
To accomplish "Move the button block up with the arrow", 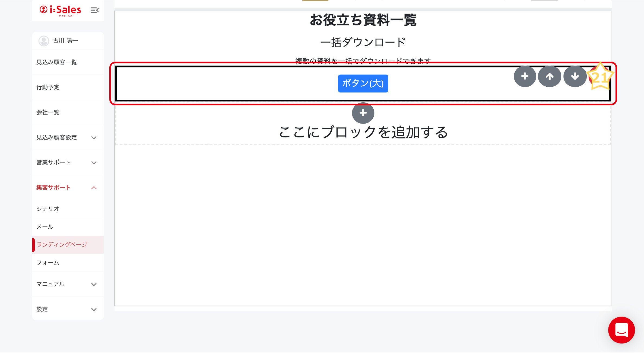I will 550,76.
